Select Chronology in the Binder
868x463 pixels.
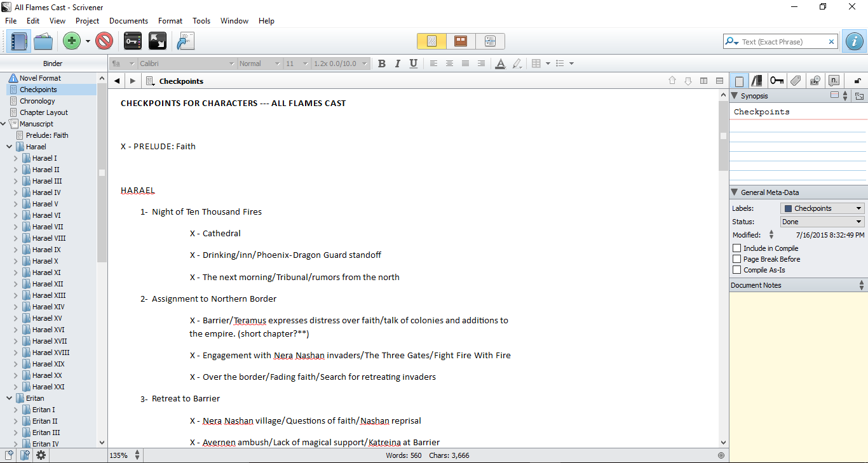(x=37, y=101)
